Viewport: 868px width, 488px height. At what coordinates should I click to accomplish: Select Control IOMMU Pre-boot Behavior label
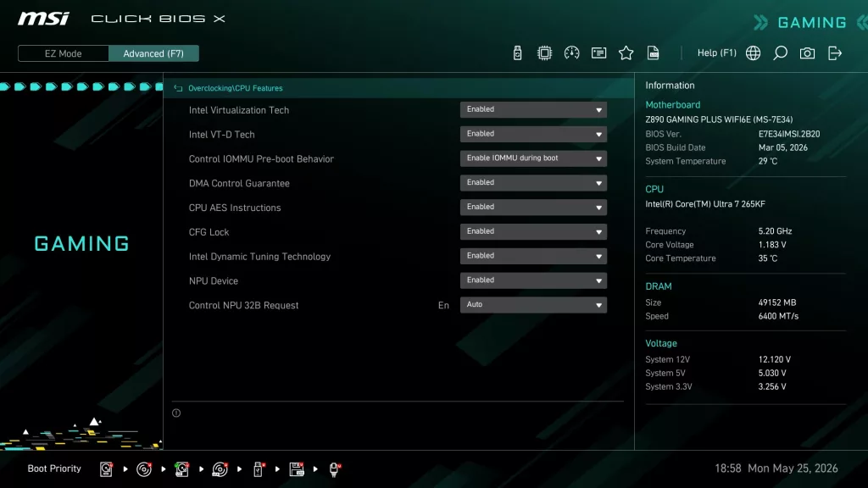coord(261,158)
